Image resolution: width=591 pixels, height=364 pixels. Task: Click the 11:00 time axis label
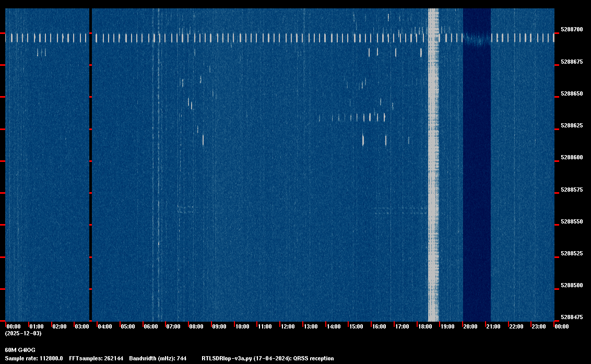pos(265,326)
